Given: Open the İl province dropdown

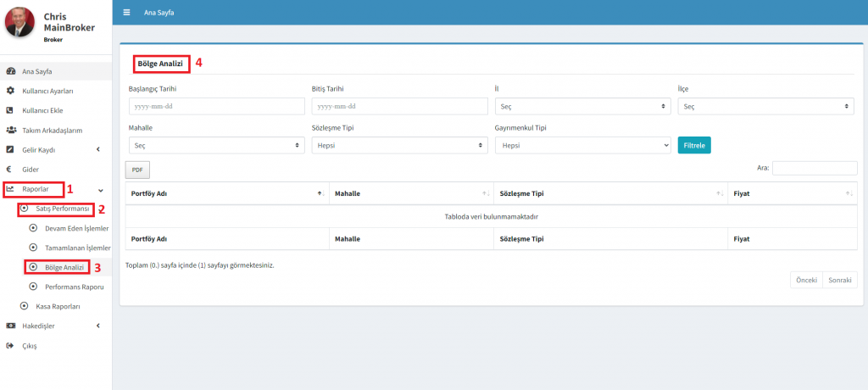Looking at the screenshot, I should (x=581, y=106).
